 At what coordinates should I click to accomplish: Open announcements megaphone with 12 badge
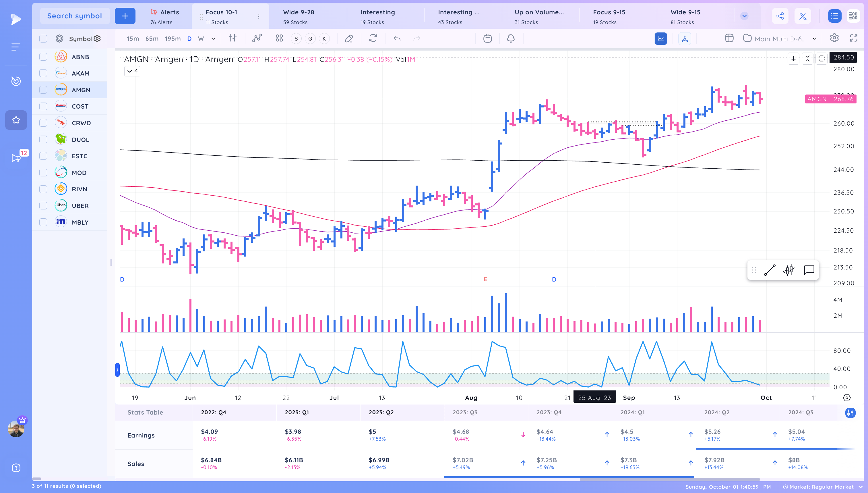16,158
